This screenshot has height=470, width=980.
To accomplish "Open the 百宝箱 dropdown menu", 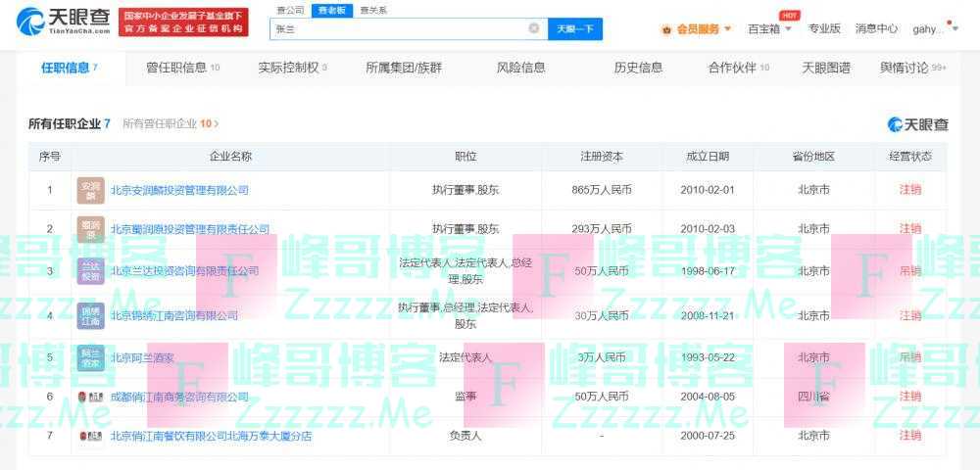I will (x=769, y=28).
